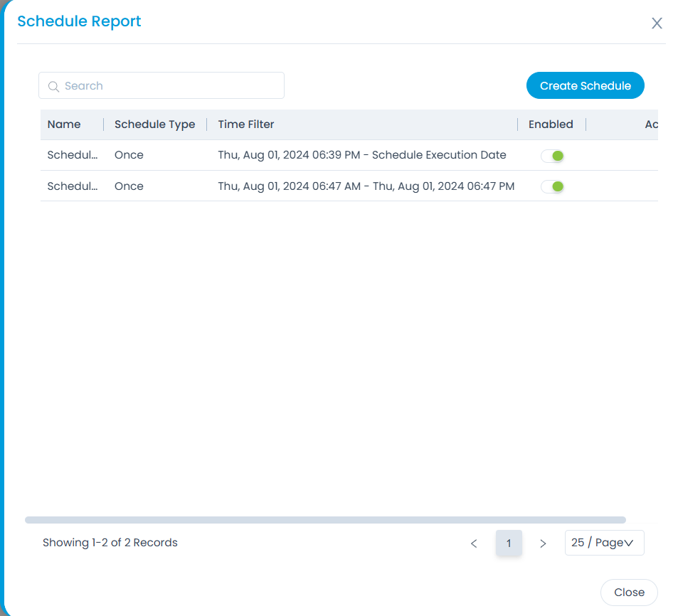Click the search magnifier icon
Viewport: 678px width, 616px height.
54,85
